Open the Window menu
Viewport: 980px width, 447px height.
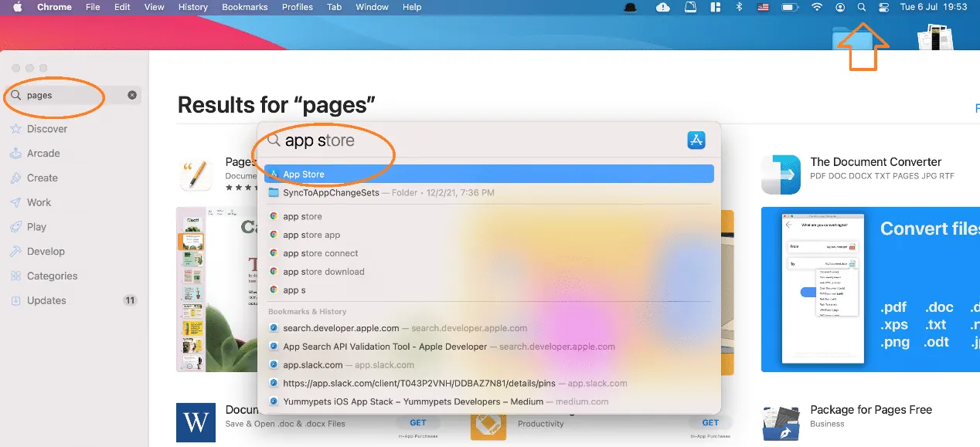[x=372, y=7]
